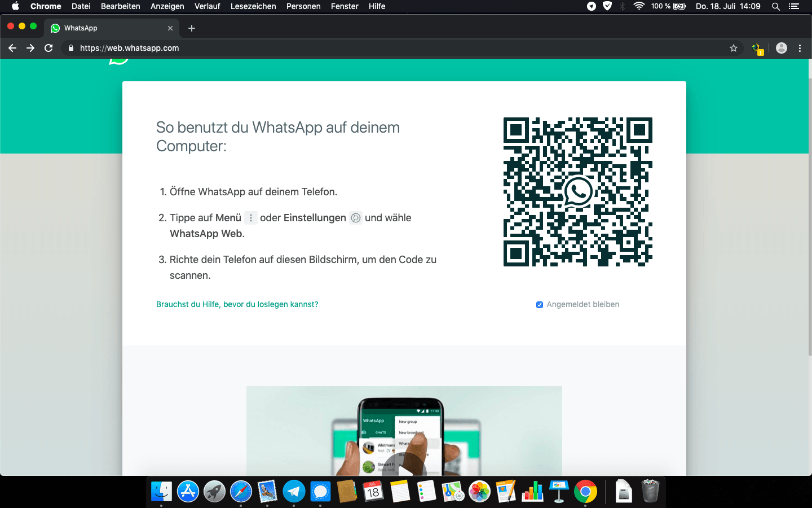The height and width of the screenshot is (508, 812).
Task: Open Launchpad rocket in the dock
Action: click(214, 492)
